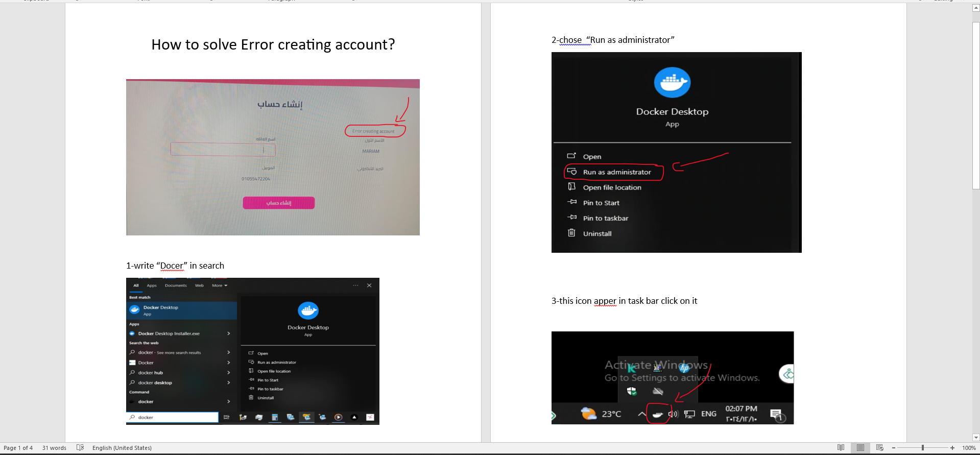Change language English (United States)
The width and height of the screenshot is (980, 455).
tap(122, 448)
